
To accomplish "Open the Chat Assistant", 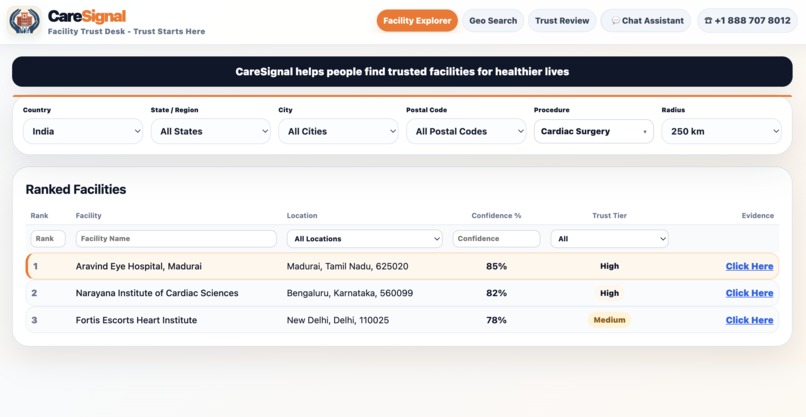I will [647, 21].
